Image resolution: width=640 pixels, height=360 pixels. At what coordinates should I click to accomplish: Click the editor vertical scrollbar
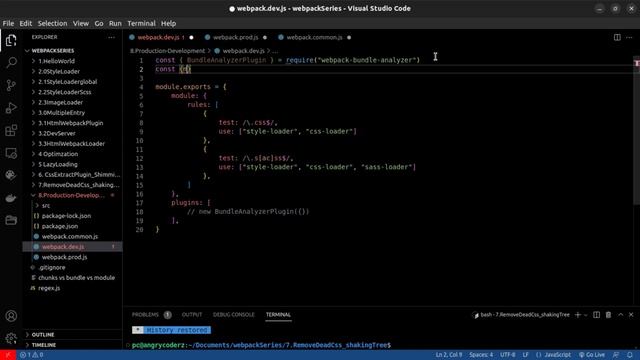pos(636,131)
